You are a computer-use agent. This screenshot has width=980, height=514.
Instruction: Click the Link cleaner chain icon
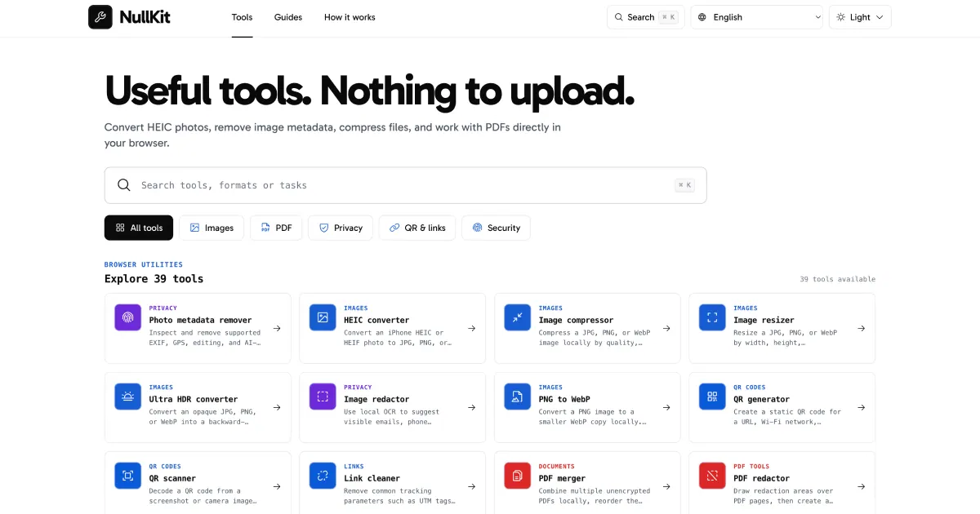[323, 476]
